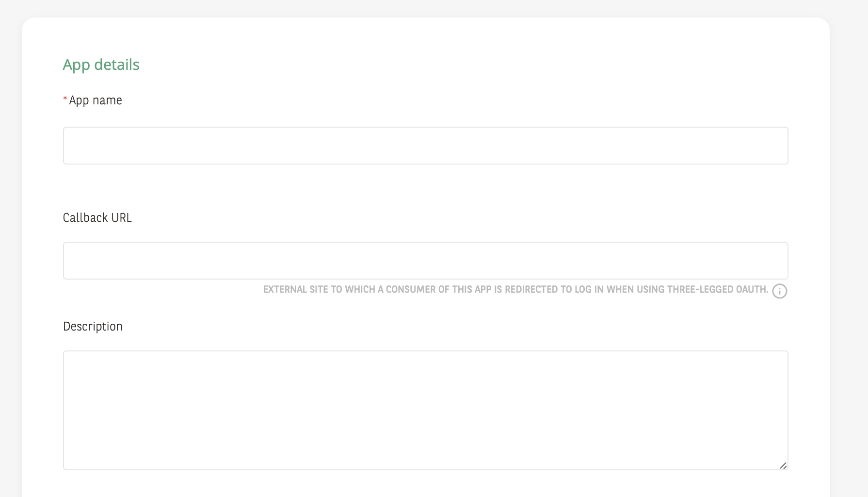Click the required-field asterisk near App name
The image size is (868, 497).
point(64,99)
